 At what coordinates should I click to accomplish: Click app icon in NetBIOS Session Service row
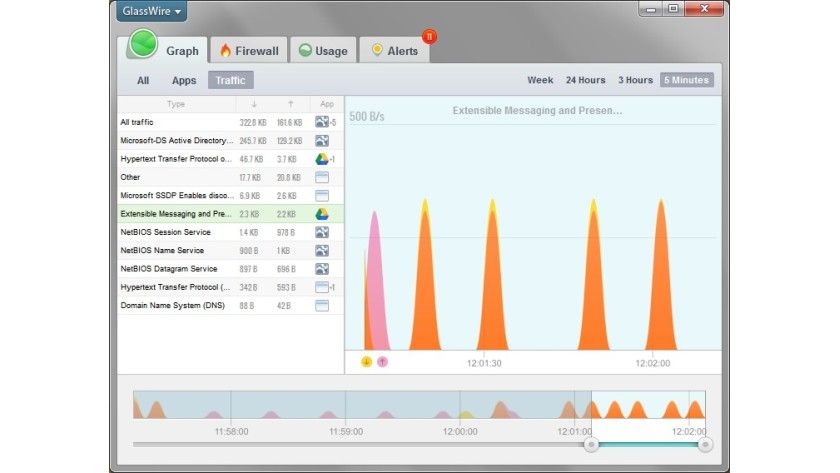pyautogui.click(x=322, y=232)
